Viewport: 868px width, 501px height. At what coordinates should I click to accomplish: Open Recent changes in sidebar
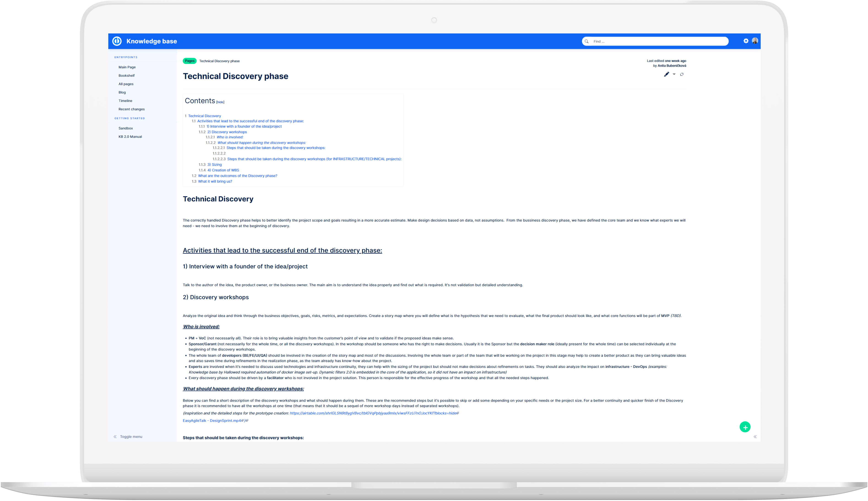131,109
